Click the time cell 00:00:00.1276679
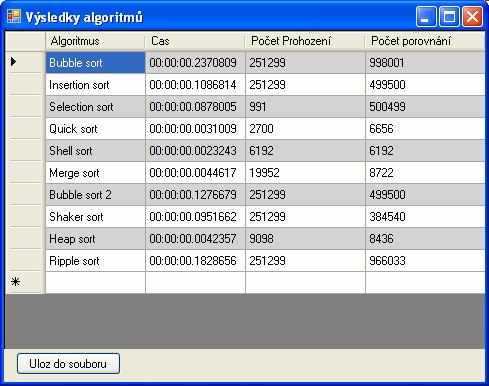The height and width of the screenshot is (386, 489). tap(195, 195)
